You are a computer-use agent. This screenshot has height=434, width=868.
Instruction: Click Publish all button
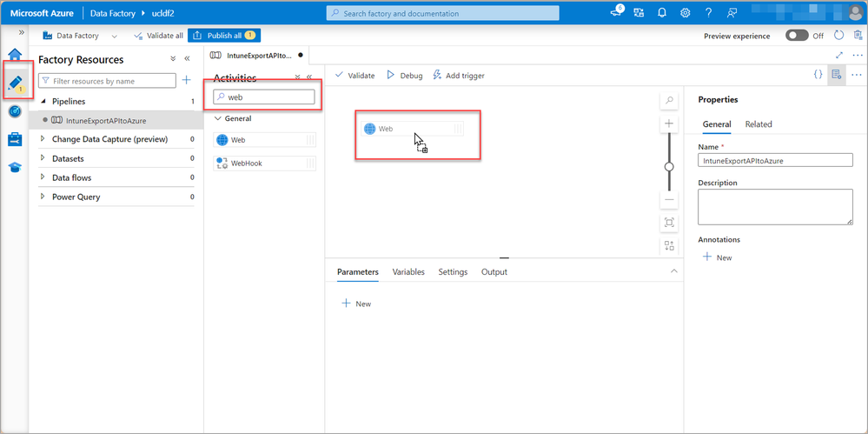(x=223, y=36)
